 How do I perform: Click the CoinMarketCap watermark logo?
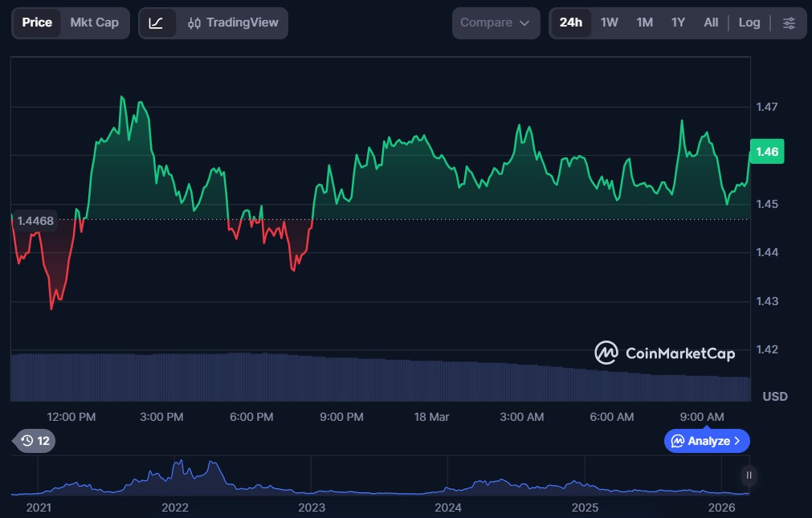click(x=664, y=353)
